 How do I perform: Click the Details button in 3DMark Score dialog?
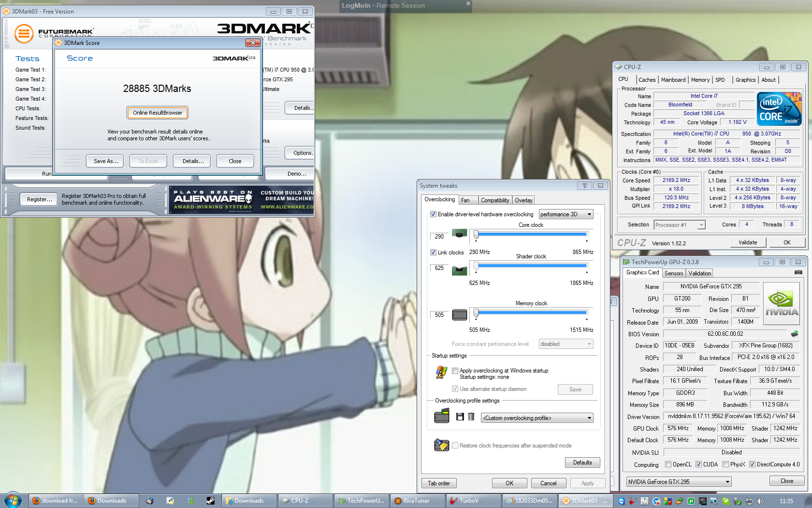[193, 161]
